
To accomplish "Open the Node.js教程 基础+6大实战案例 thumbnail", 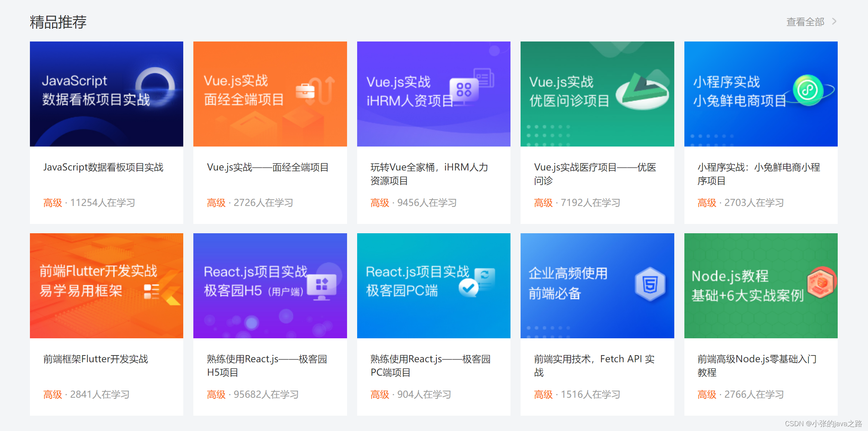I will pos(761,286).
